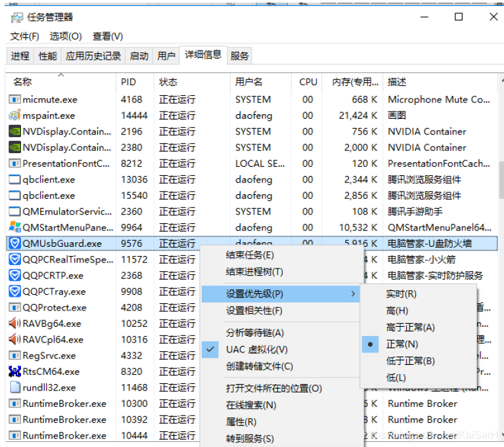This screenshot has width=504, height=447.
Task: Click the RAVCpl64.exe speaker icon
Action: coord(14,339)
